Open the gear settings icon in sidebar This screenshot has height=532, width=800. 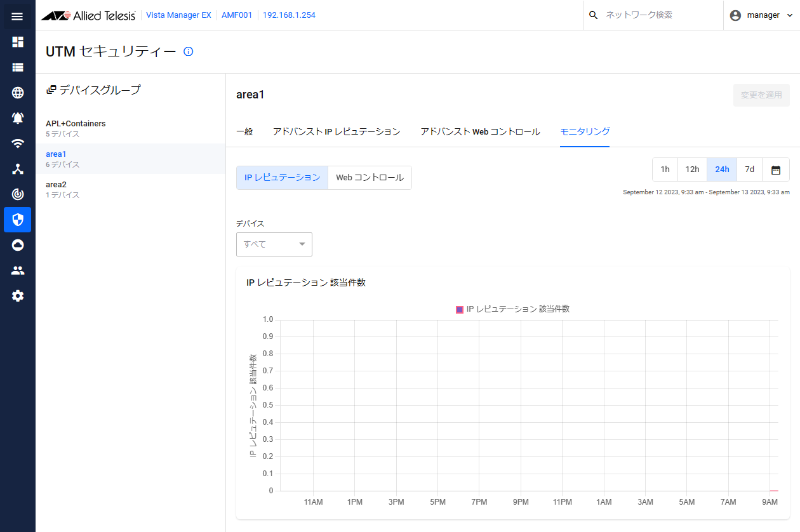[18, 296]
